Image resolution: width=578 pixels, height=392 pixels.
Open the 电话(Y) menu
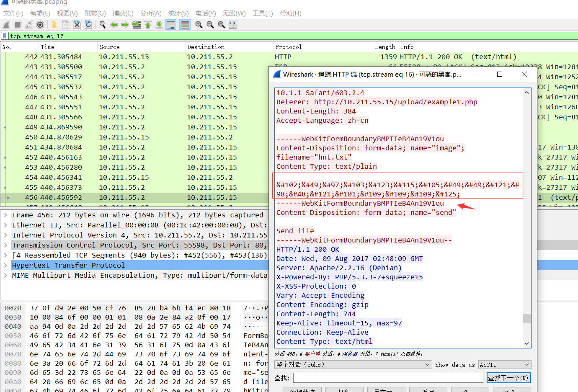206,13
